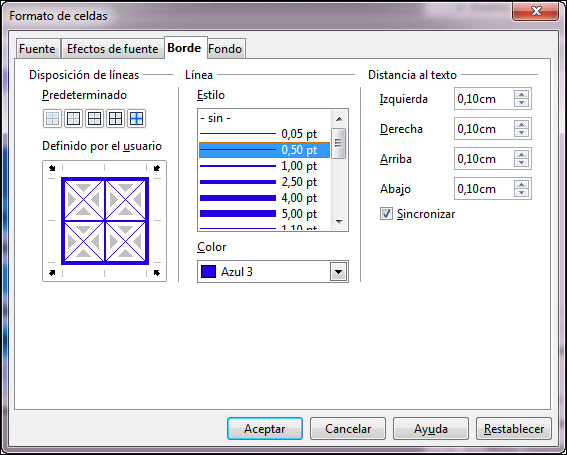
Task: Select the 0,05 pt line style
Action: [x=264, y=134]
